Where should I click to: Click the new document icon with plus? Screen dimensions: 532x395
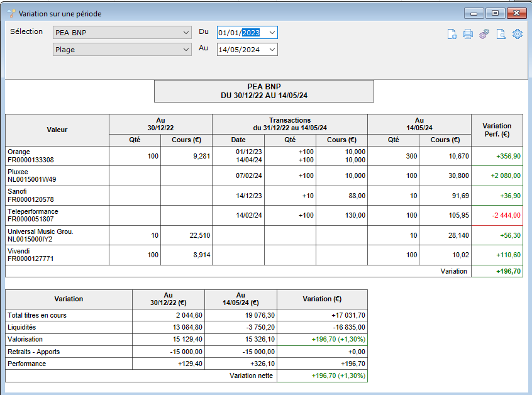click(x=452, y=34)
